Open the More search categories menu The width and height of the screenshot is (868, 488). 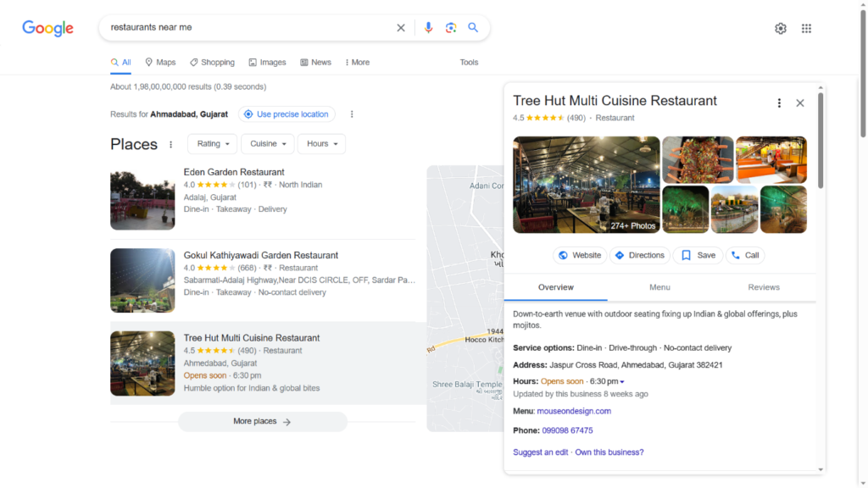(x=357, y=63)
